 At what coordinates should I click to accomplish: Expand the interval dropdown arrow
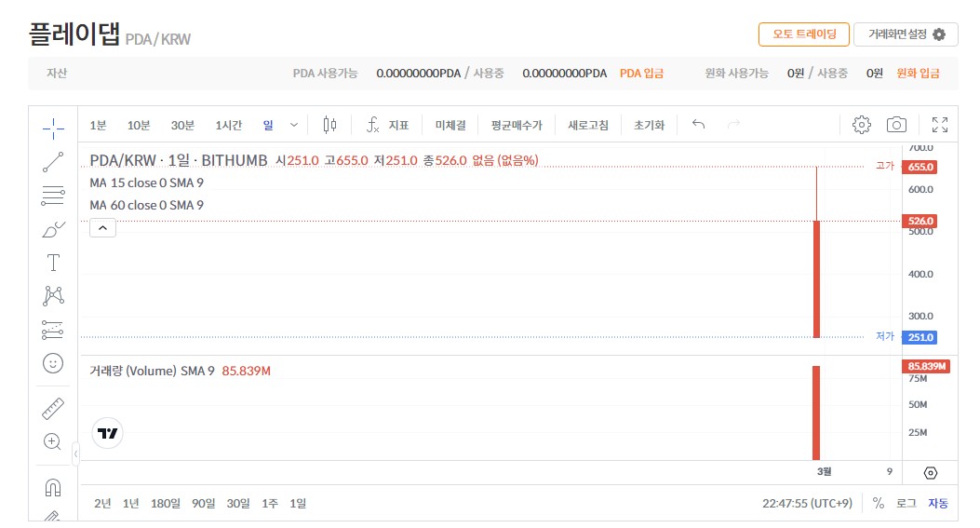294,125
